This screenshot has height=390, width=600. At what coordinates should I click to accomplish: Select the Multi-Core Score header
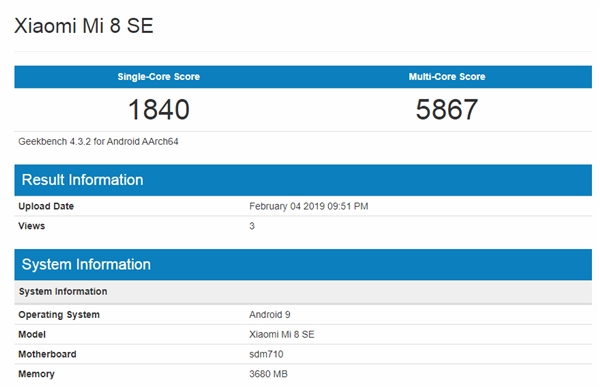[447, 77]
